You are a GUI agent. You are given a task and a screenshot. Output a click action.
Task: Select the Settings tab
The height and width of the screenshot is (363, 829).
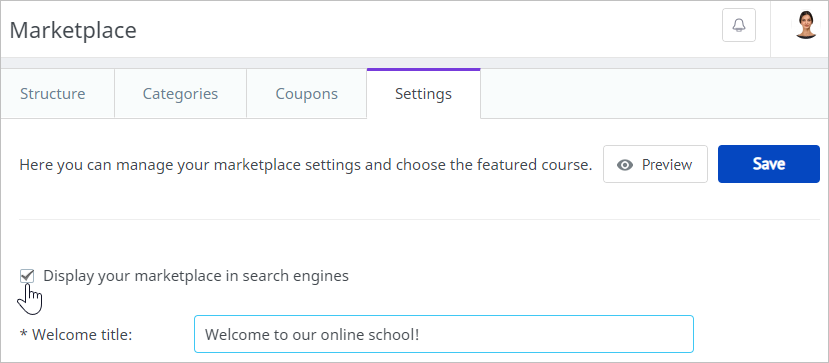(423, 94)
